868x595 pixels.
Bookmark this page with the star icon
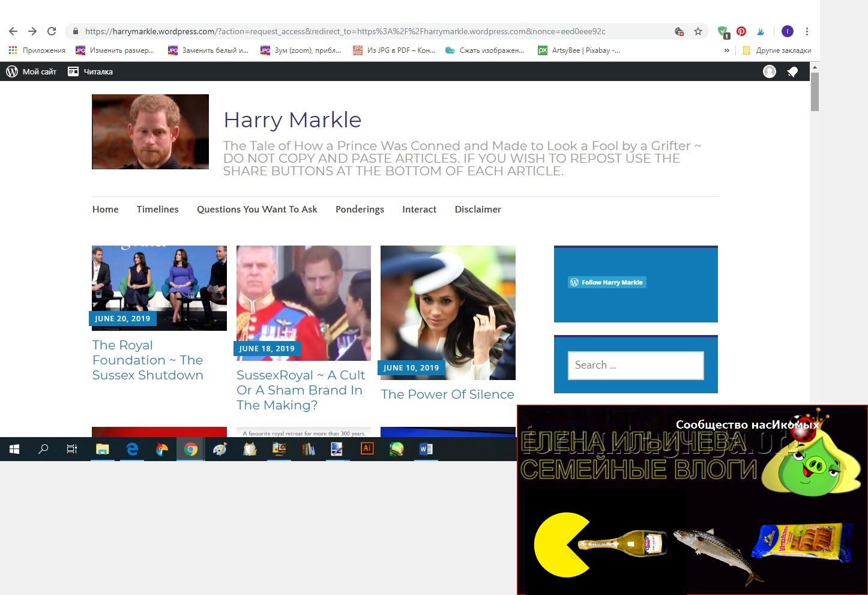[x=698, y=31]
